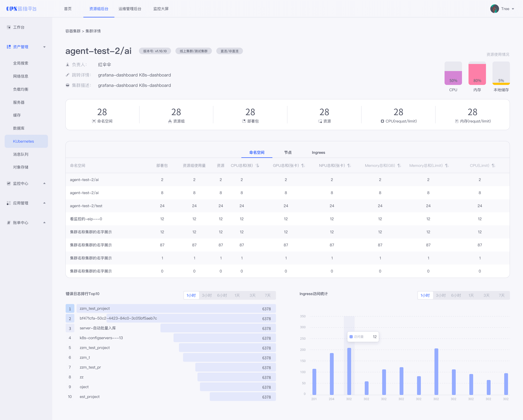Select 3小时 range for error log ranking
Image resolution: width=523 pixels, height=420 pixels.
(207, 295)
